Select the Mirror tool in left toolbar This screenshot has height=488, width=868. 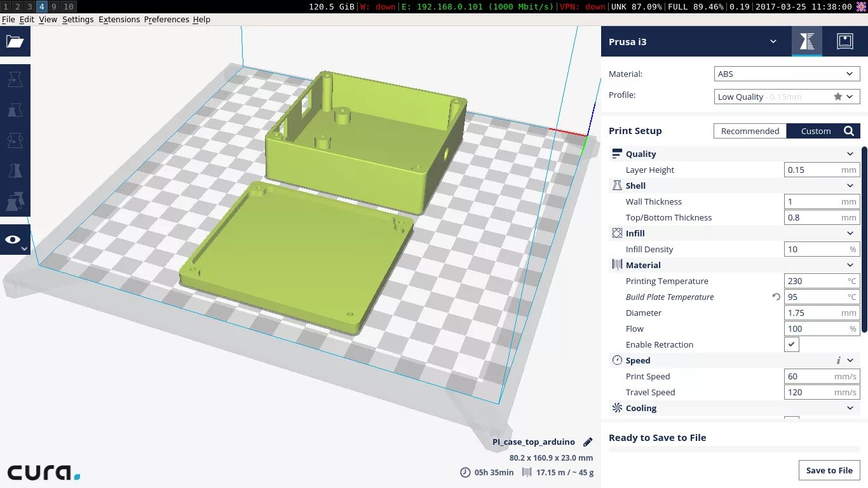(x=15, y=171)
